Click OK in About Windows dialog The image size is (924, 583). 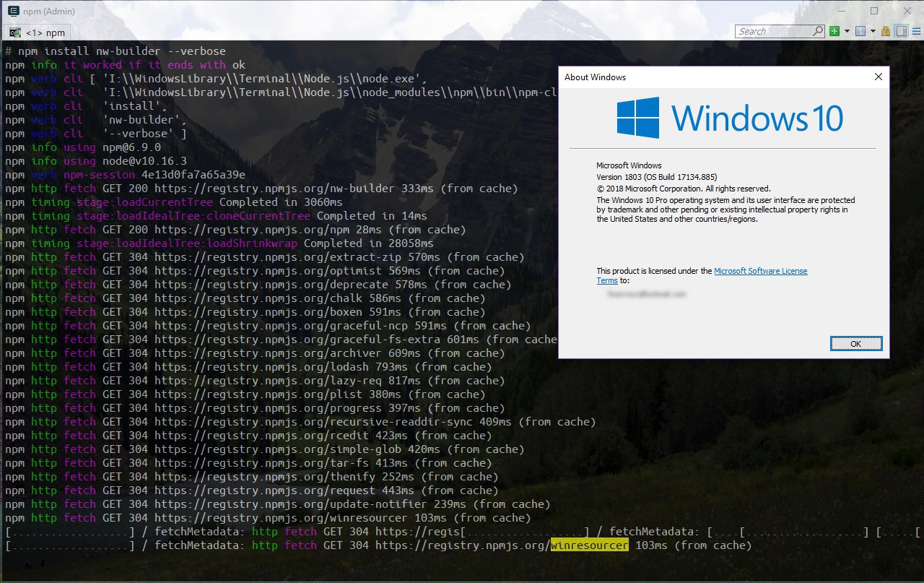click(855, 344)
